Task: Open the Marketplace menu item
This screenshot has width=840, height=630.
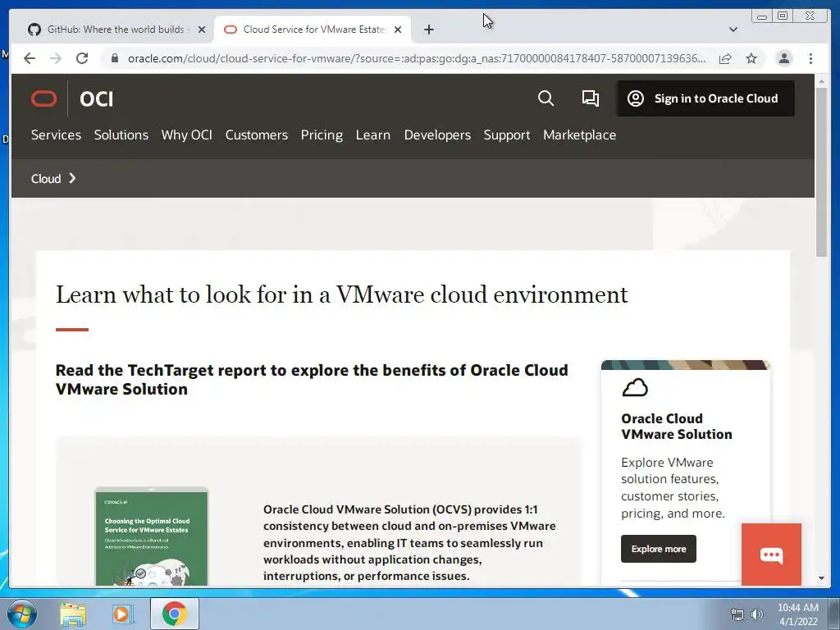Action: (580, 135)
